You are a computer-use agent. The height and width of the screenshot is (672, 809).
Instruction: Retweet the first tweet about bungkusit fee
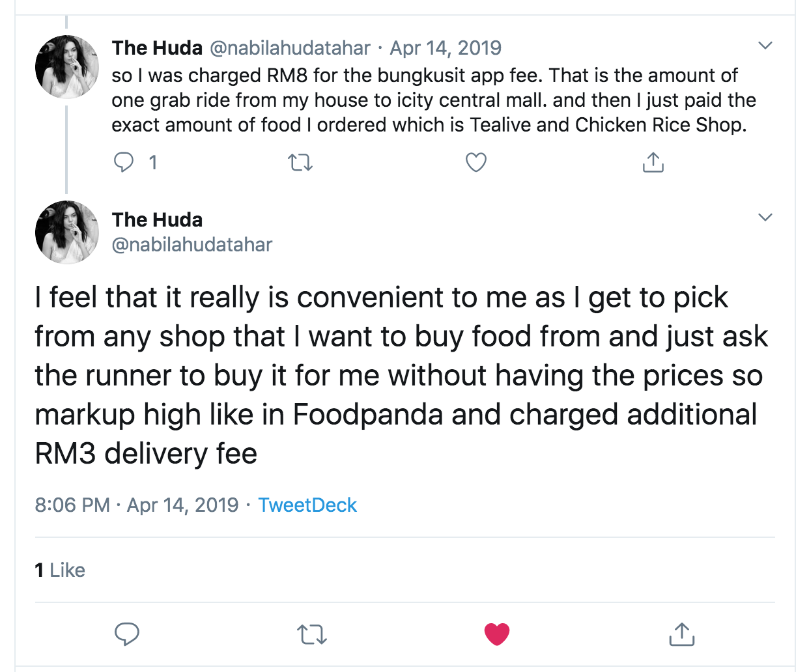[x=300, y=162]
